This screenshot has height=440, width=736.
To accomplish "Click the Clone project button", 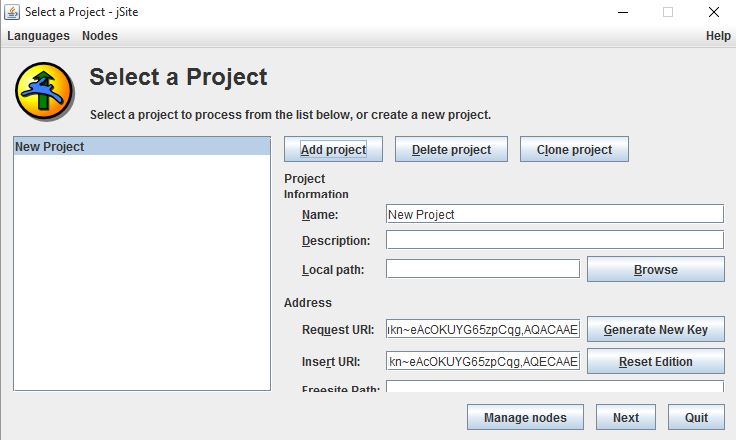I will coord(574,150).
